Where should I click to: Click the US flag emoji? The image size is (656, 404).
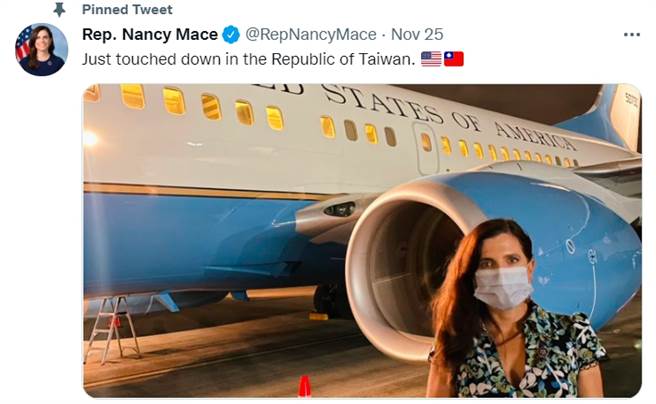click(x=431, y=59)
